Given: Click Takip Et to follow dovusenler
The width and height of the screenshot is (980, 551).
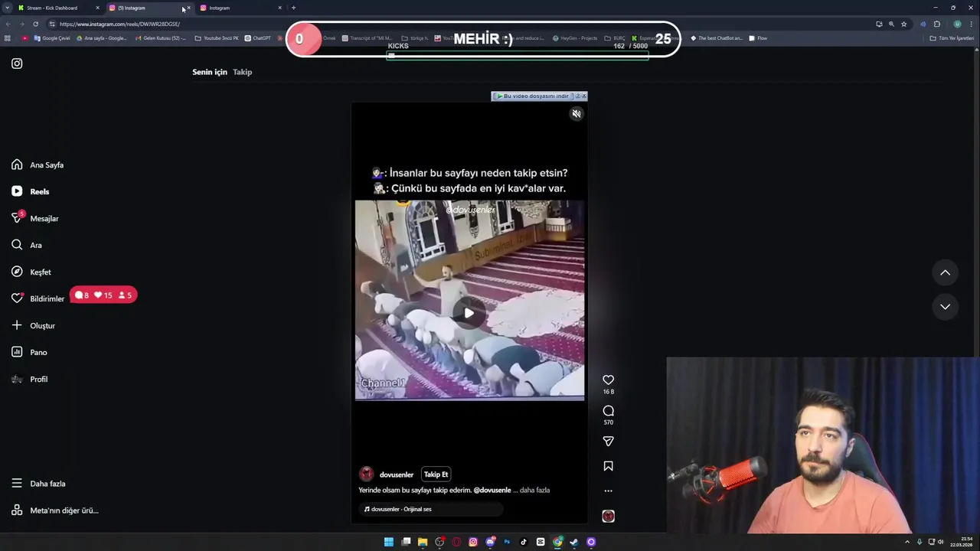Looking at the screenshot, I should (436, 474).
